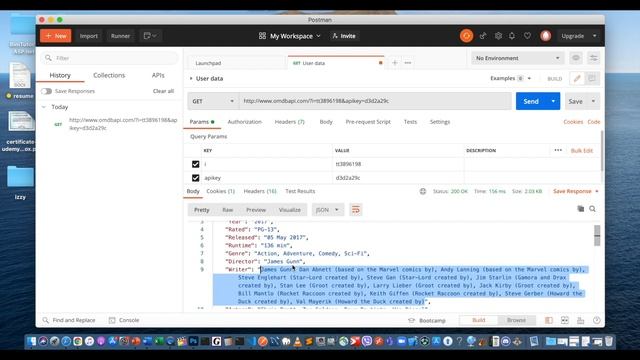Viewport: 640px width, 360px height.
Task: Open tab options three dots menu
Action: [x=408, y=63]
